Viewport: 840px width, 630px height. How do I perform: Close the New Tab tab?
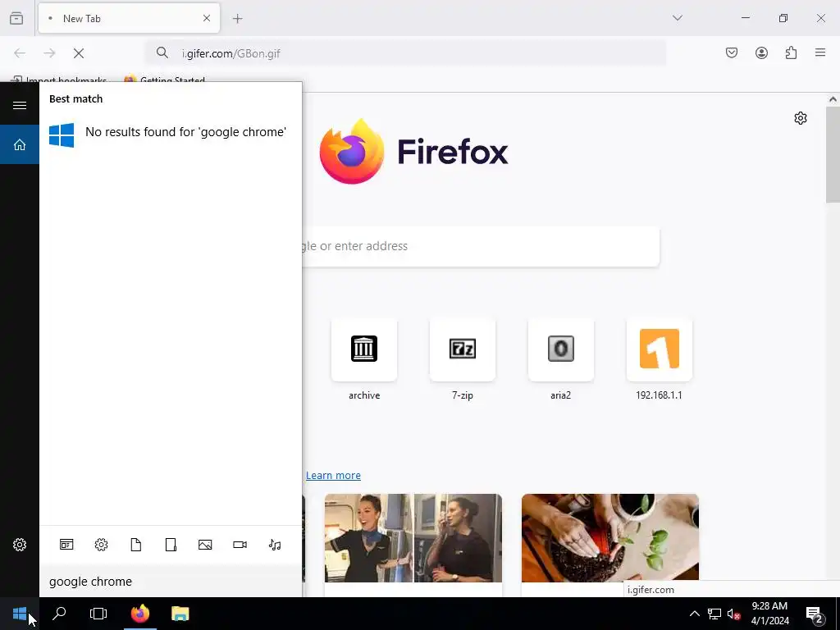pyautogui.click(x=207, y=18)
